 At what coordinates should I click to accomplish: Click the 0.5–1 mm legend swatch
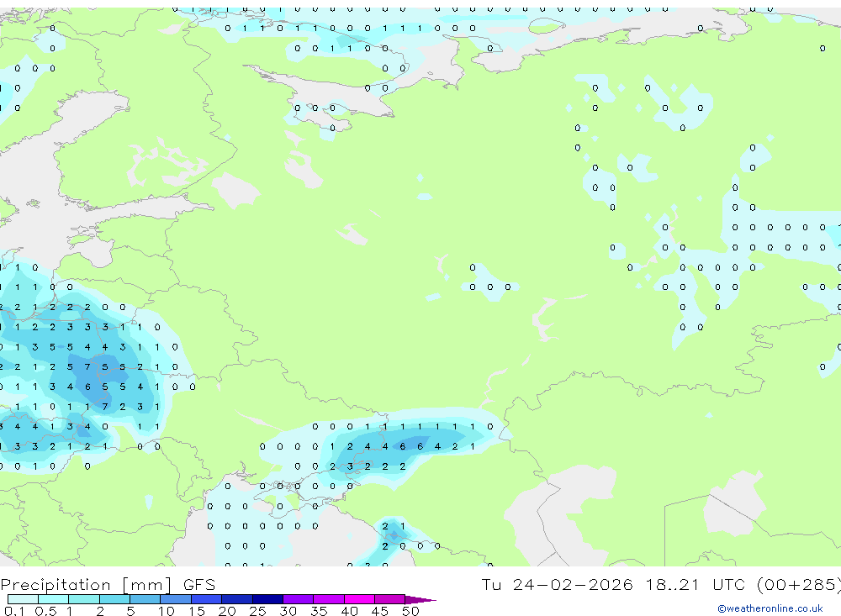54,599
